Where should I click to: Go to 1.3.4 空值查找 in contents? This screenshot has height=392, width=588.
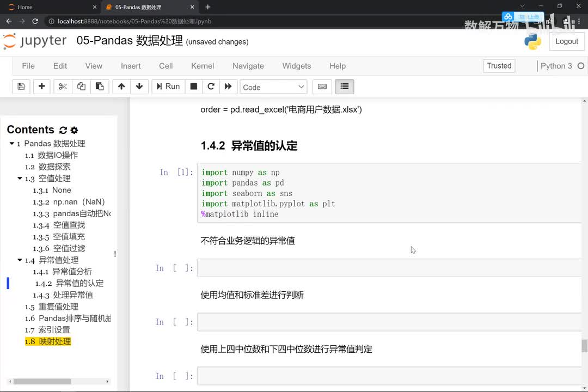click(x=59, y=225)
